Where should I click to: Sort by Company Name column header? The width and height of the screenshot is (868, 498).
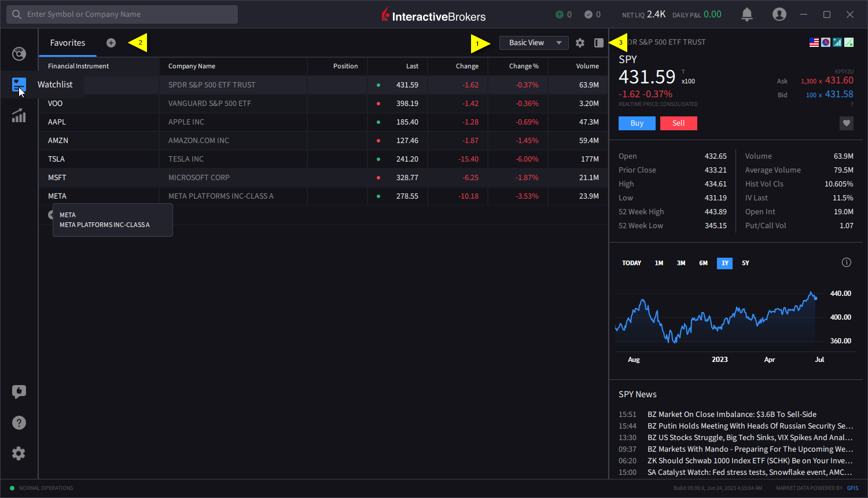[x=192, y=66]
